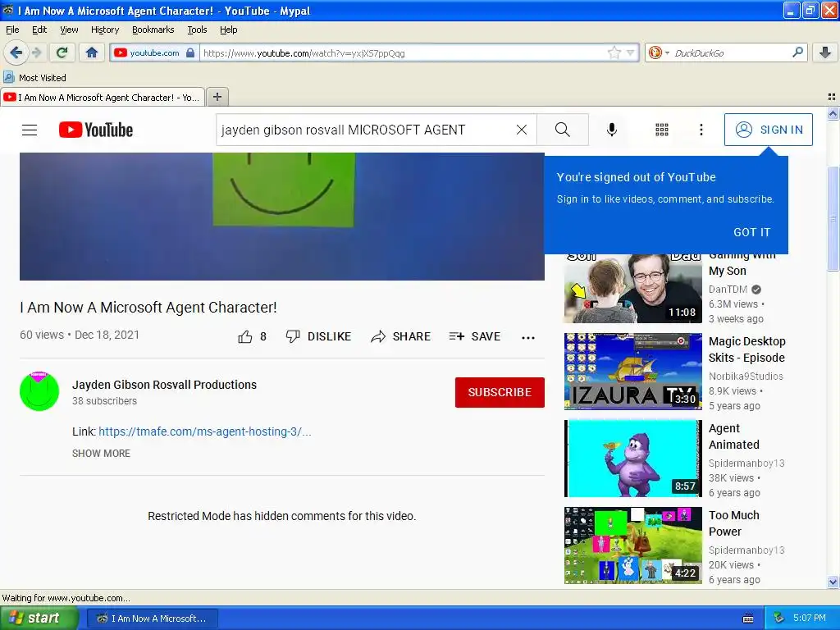Click the browser address URL field
The image size is (840, 630).
tap(403, 53)
